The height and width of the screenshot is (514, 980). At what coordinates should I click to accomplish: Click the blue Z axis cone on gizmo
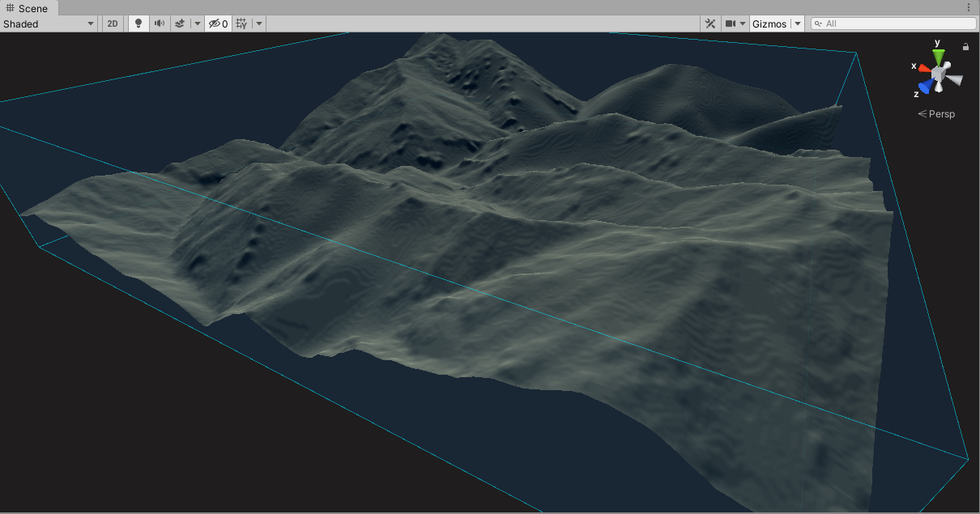[x=925, y=87]
